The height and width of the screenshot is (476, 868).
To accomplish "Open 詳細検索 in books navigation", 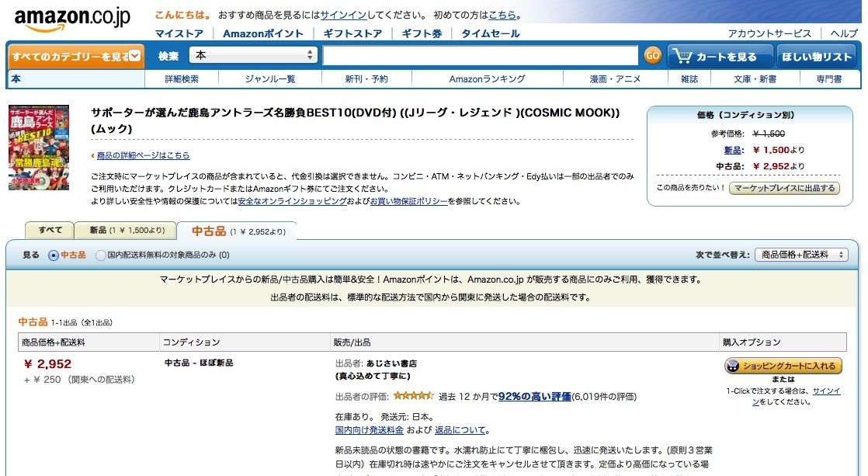I will [x=182, y=79].
